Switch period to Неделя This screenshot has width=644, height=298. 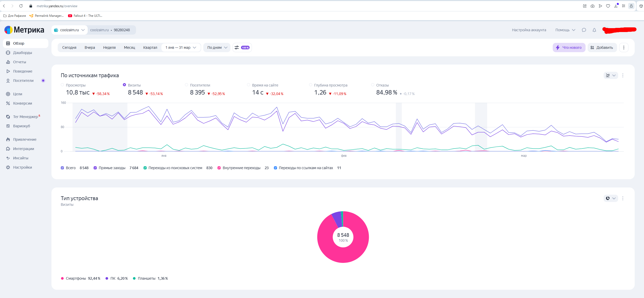pos(109,48)
